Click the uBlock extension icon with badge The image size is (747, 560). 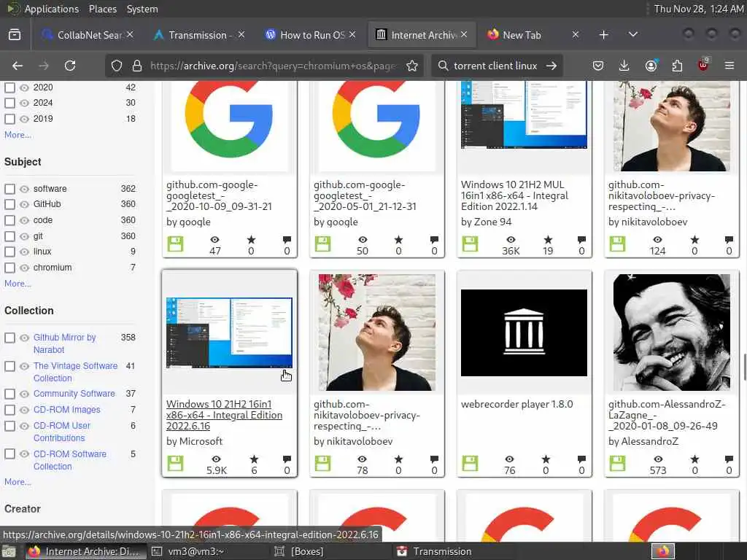coord(703,65)
